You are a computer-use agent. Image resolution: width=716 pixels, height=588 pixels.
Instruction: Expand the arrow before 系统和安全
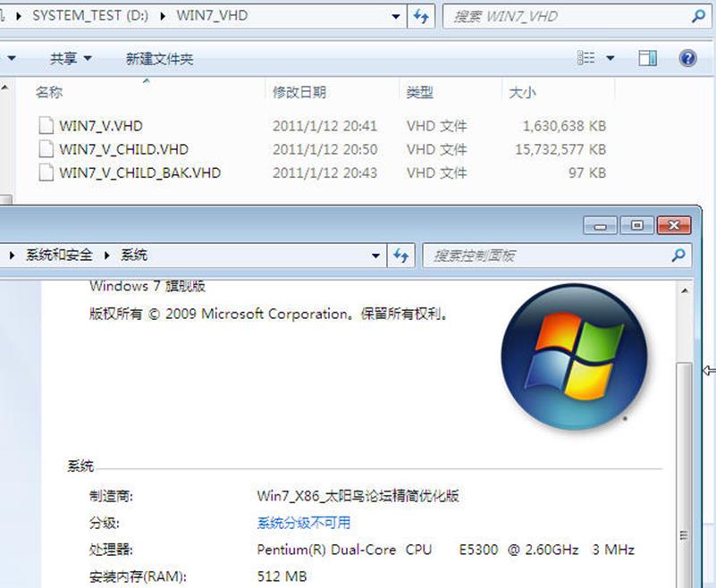point(12,256)
